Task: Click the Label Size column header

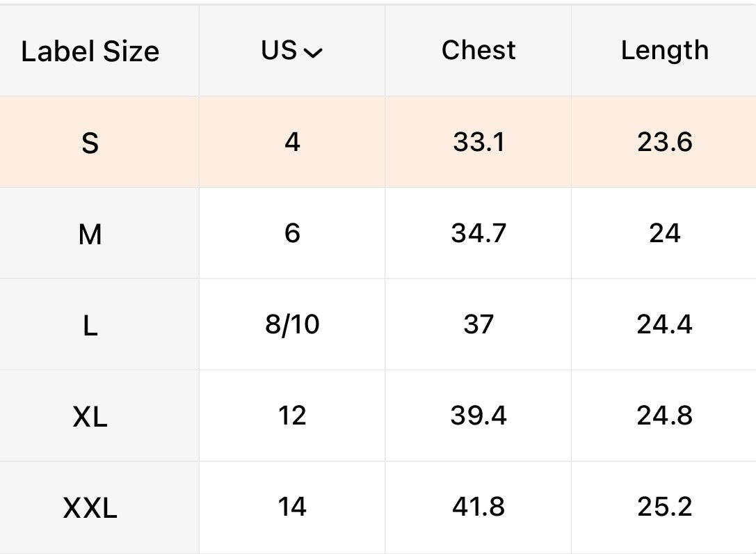Action: click(x=90, y=51)
